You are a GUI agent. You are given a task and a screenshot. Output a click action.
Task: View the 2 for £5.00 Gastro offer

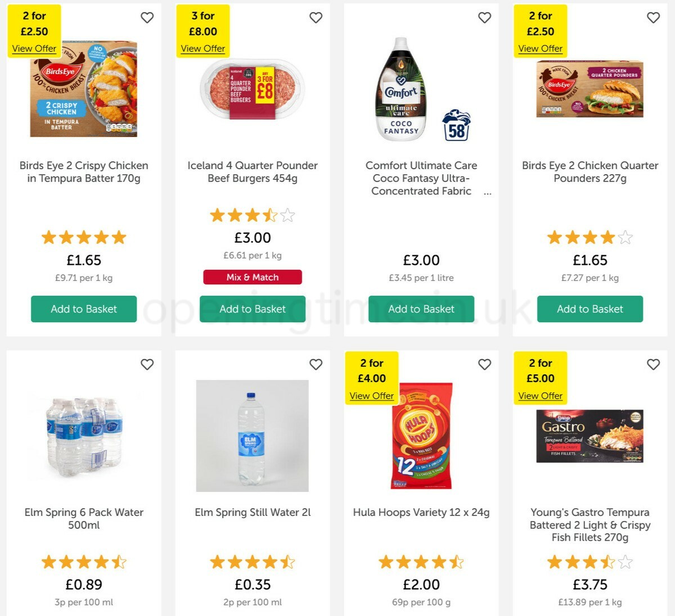click(540, 396)
